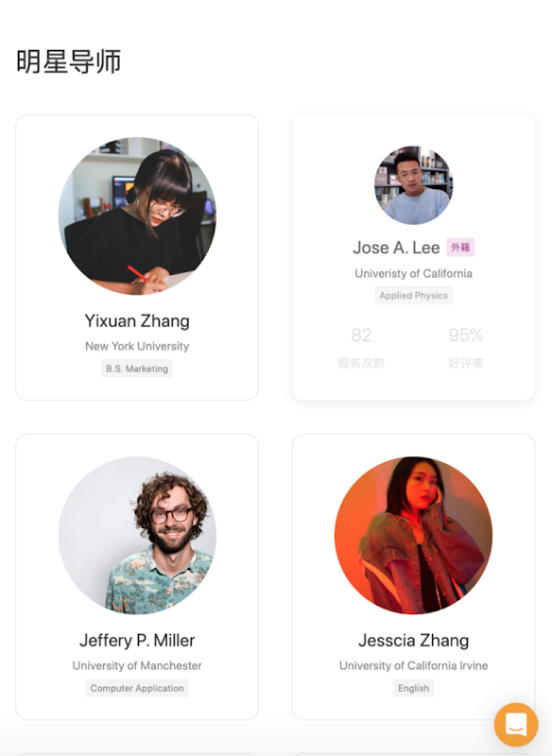Select University of California Irvine text
552x756 pixels.
414,665
